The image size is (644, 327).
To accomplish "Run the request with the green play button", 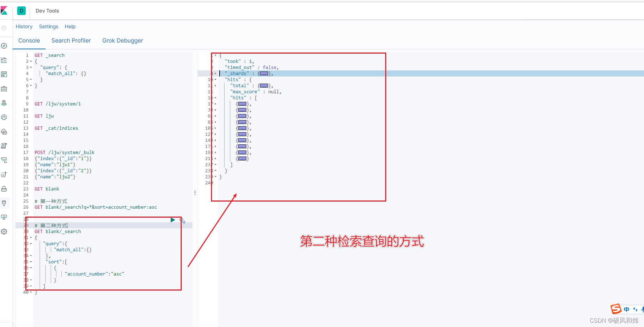I will click(x=173, y=219).
